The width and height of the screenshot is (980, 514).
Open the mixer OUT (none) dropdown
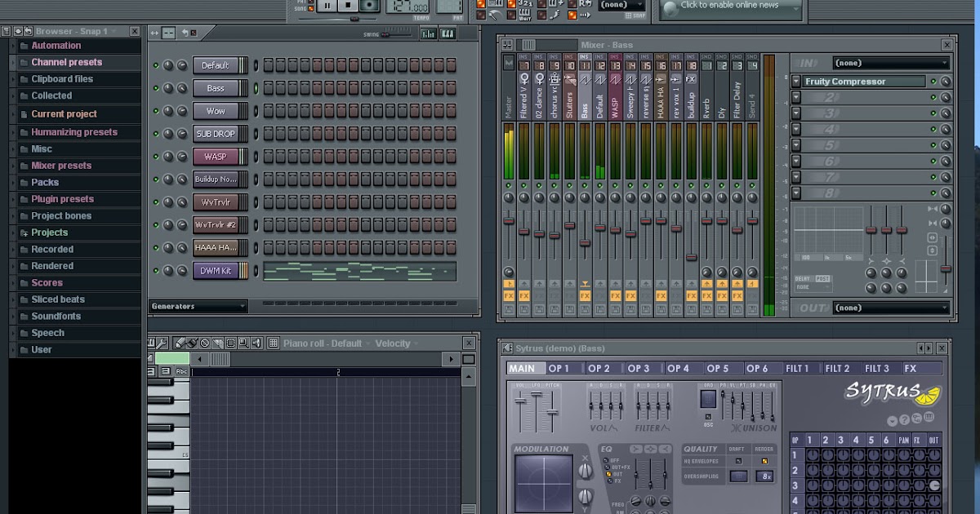891,308
